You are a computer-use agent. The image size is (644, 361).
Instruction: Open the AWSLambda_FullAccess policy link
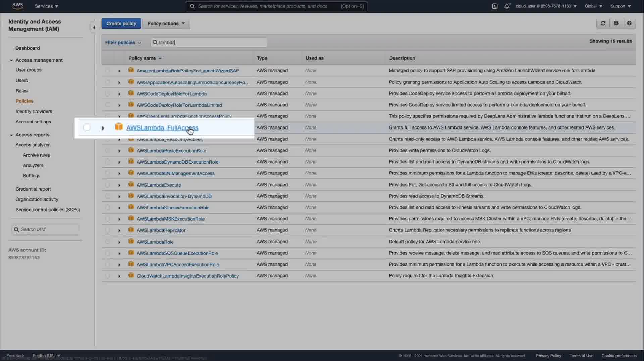[x=162, y=128]
